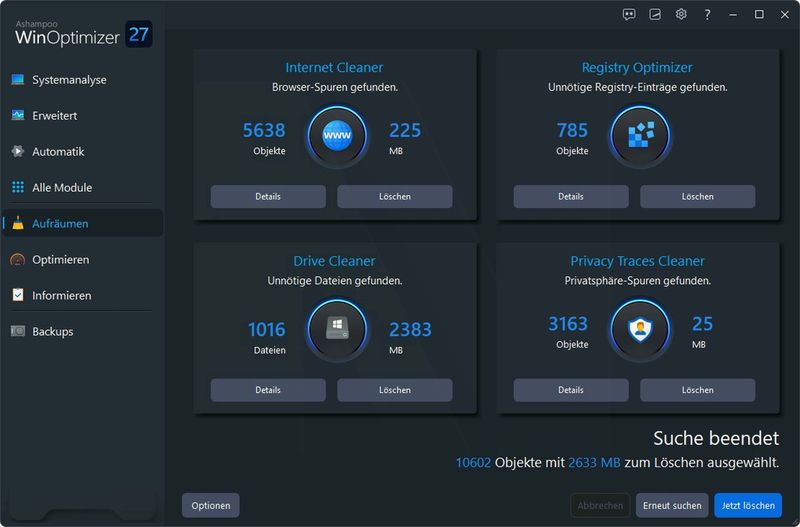Open Alle Module in the sidebar

[62, 188]
